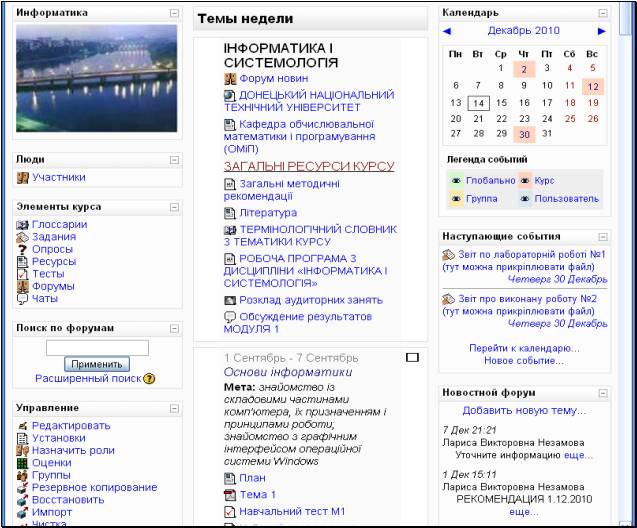Open Добавить новую тему link
The height and width of the screenshot is (528, 637).
click(524, 411)
